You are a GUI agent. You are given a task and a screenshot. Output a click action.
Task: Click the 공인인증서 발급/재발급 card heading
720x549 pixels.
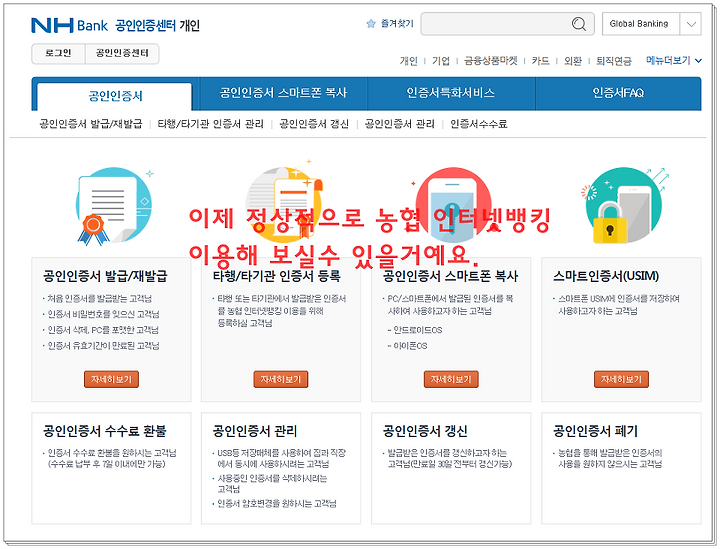(x=105, y=276)
